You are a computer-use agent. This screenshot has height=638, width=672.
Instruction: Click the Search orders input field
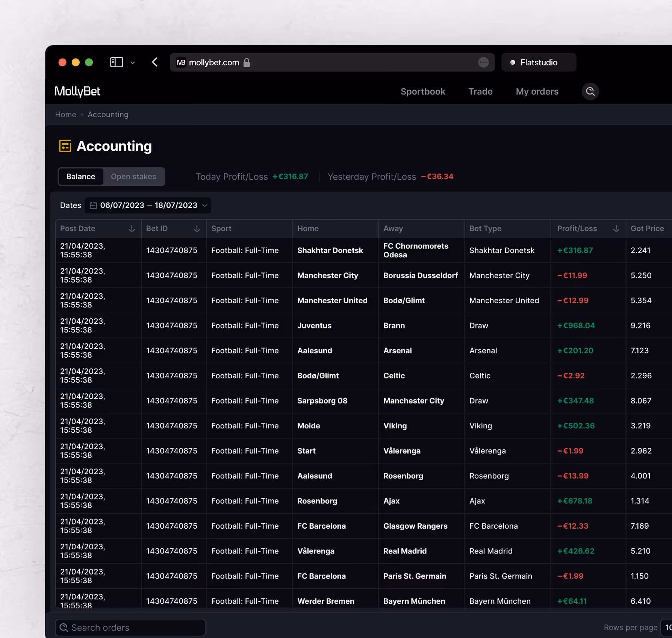[130, 627]
